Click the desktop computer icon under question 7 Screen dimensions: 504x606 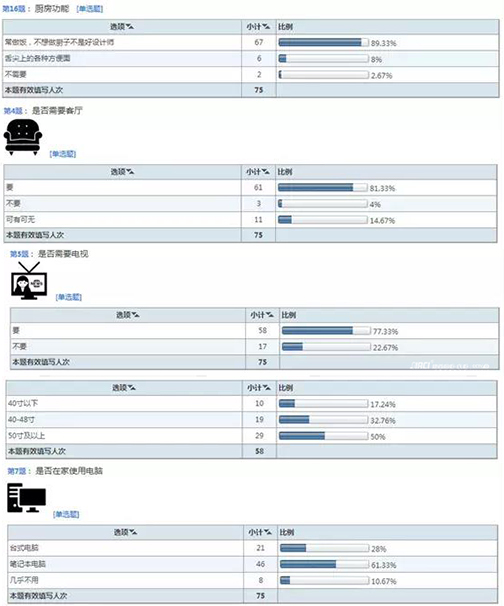(27, 498)
